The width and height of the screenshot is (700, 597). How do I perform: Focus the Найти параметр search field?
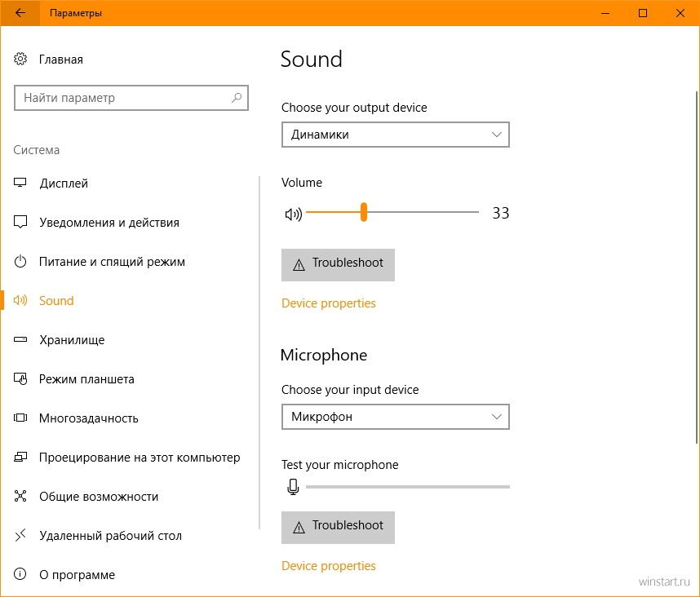tap(131, 98)
